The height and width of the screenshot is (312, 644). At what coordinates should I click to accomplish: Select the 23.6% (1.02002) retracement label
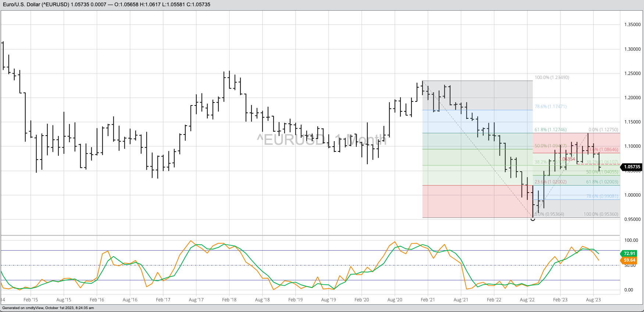tap(550, 182)
